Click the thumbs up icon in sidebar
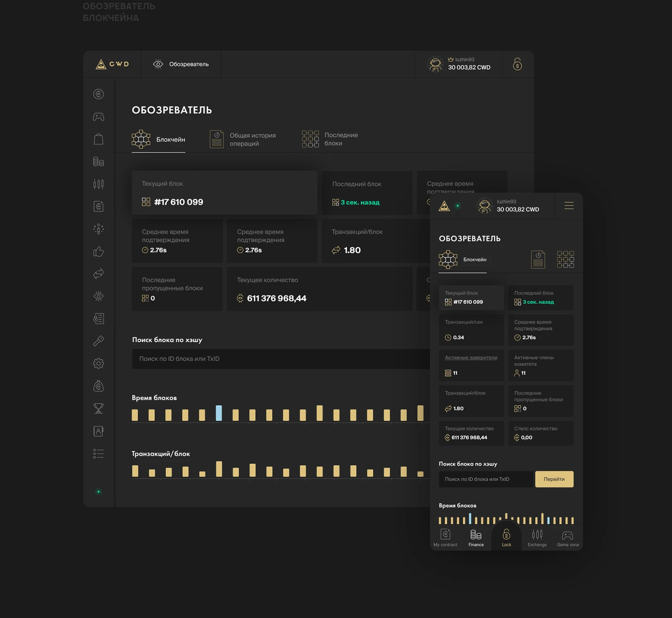The width and height of the screenshot is (672, 618). coord(98,251)
